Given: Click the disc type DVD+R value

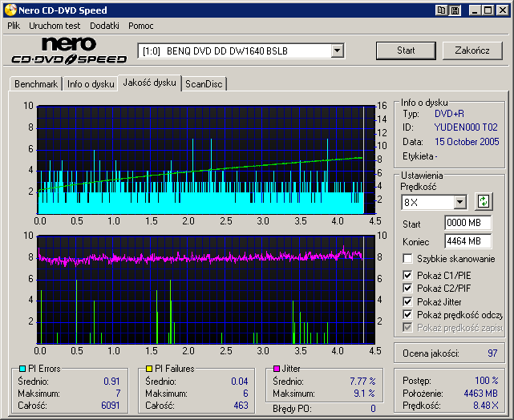Looking at the screenshot, I should coord(449,114).
